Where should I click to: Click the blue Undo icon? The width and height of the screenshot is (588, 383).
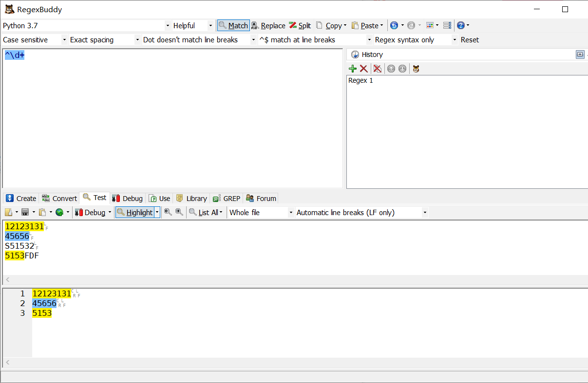coord(394,25)
